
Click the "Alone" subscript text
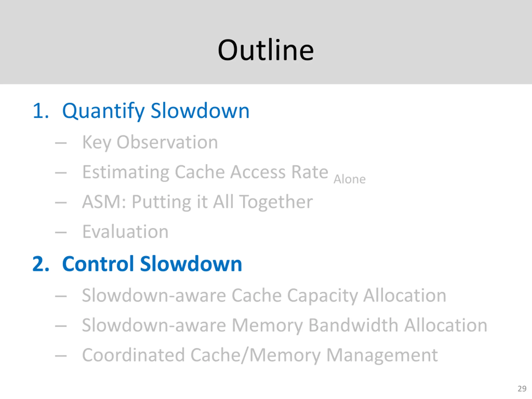pyautogui.click(x=350, y=179)
